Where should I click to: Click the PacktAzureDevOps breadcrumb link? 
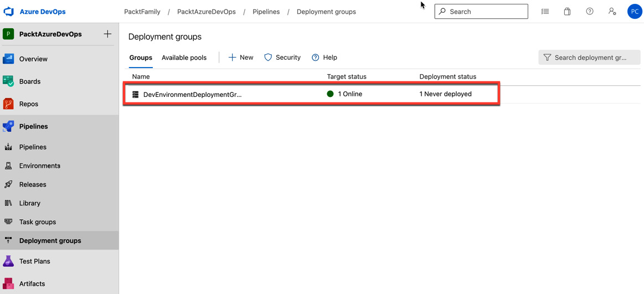click(x=207, y=12)
